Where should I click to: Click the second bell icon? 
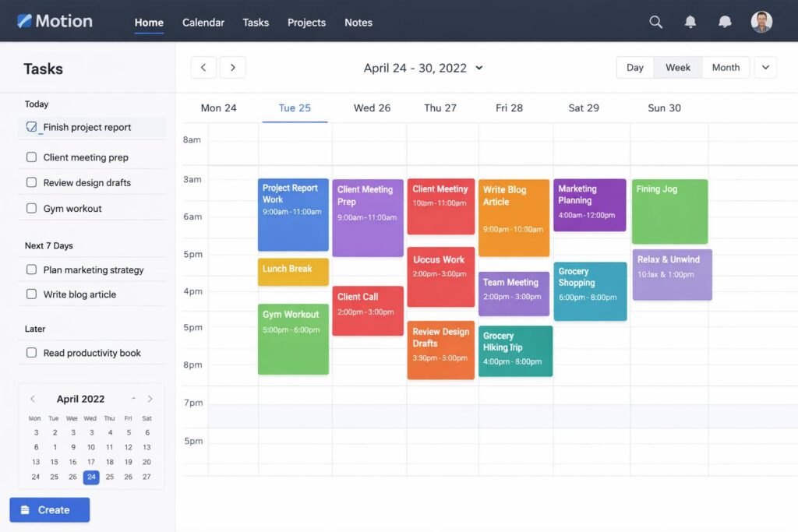pos(725,23)
